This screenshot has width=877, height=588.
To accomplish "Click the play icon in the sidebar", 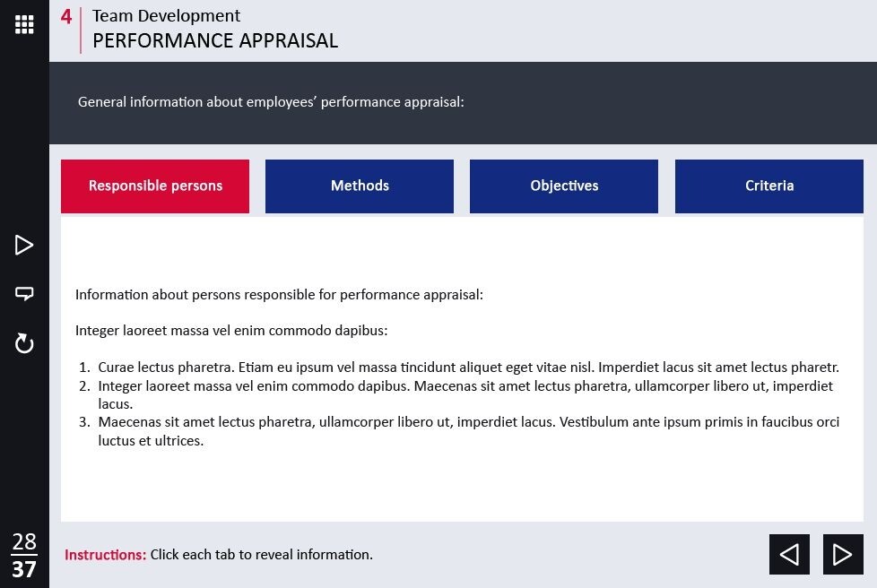I will pyautogui.click(x=24, y=245).
